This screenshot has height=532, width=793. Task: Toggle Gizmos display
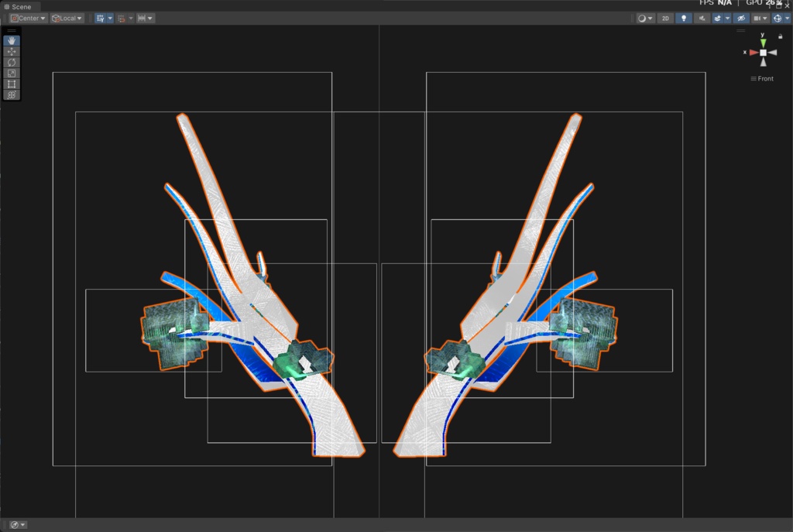pyautogui.click(x=778, y=19)
